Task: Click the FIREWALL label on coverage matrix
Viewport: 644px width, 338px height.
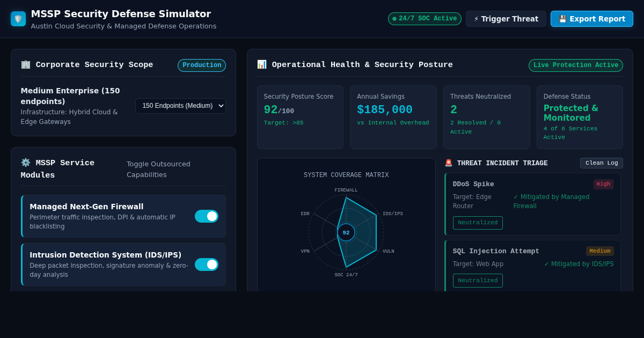Action: tap(346, 190)
